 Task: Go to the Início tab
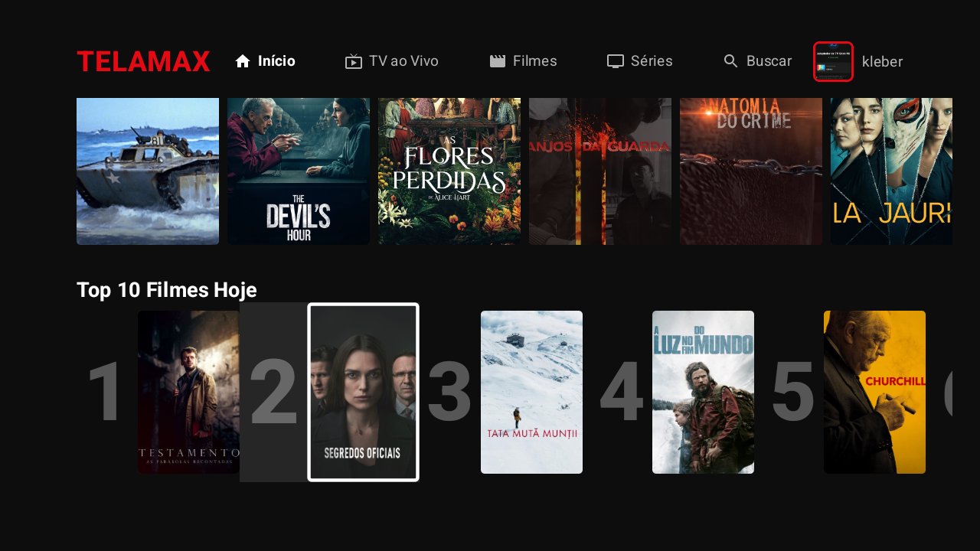point(265,61)
